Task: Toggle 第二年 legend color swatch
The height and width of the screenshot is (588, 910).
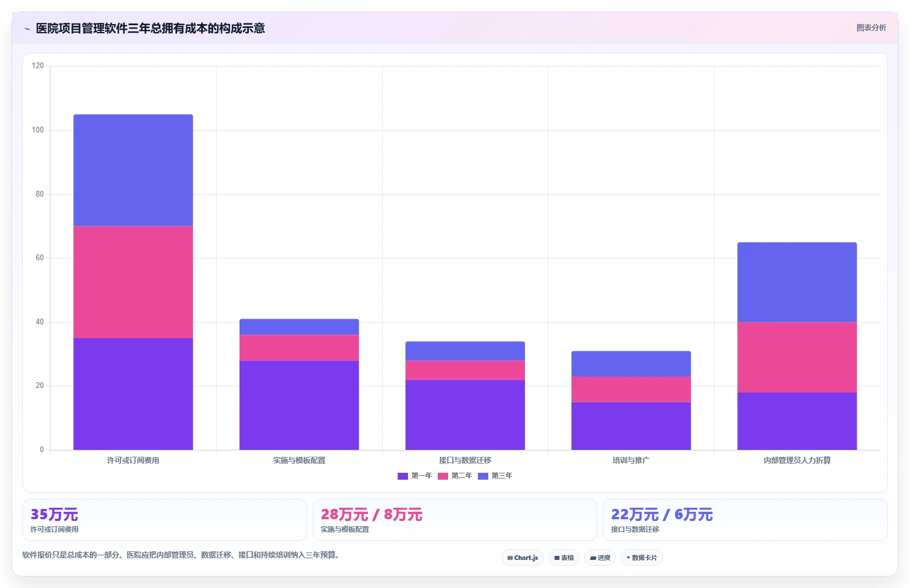Action: (x=443, y=476)
